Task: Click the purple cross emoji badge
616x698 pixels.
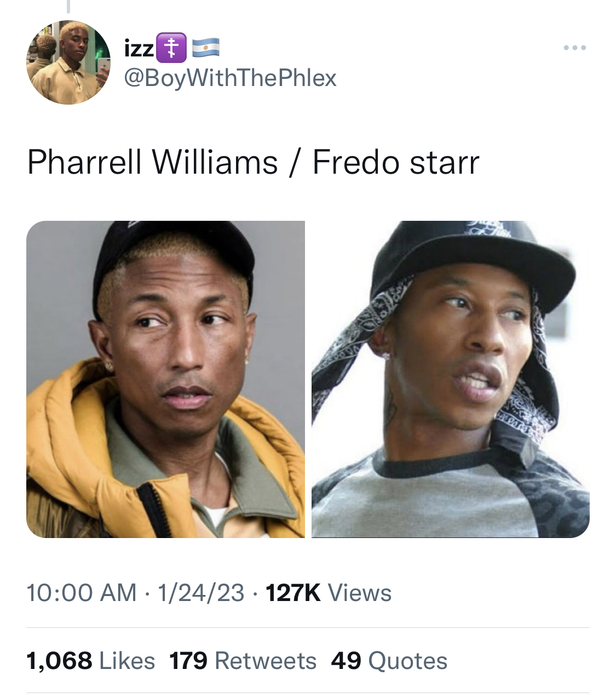Action: [x=171, y=47]
